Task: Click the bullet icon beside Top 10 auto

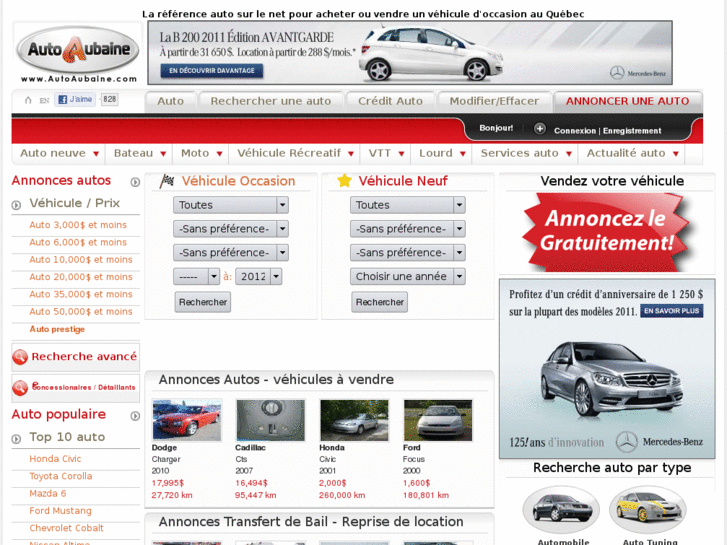Action: [x=16, y=439]
